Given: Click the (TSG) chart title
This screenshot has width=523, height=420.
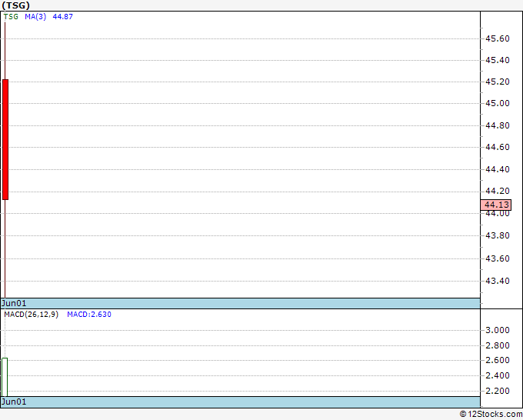Looking at the screenshot, I should click(15, 5).
